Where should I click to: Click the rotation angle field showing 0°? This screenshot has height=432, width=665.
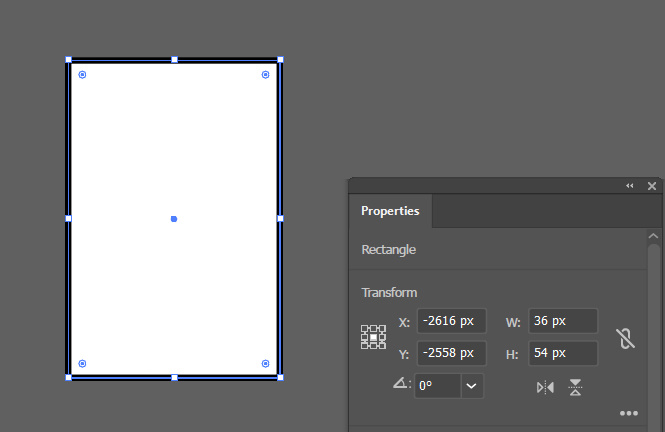pos(438,386)
